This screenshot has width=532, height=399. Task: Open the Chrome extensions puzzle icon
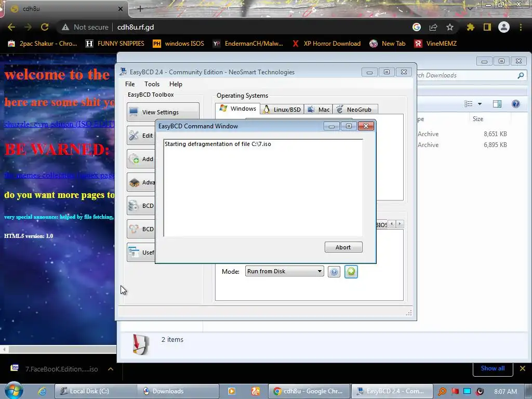[x=470, y=27]
